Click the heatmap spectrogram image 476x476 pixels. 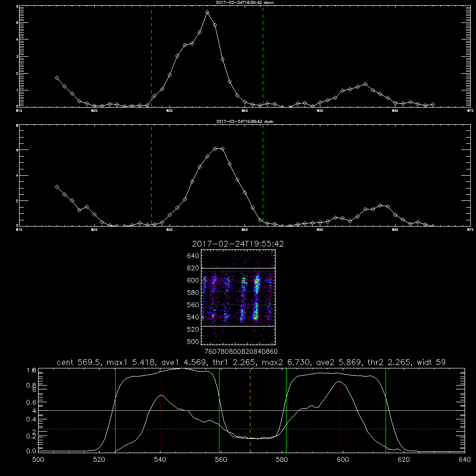[x=238, y=297]
